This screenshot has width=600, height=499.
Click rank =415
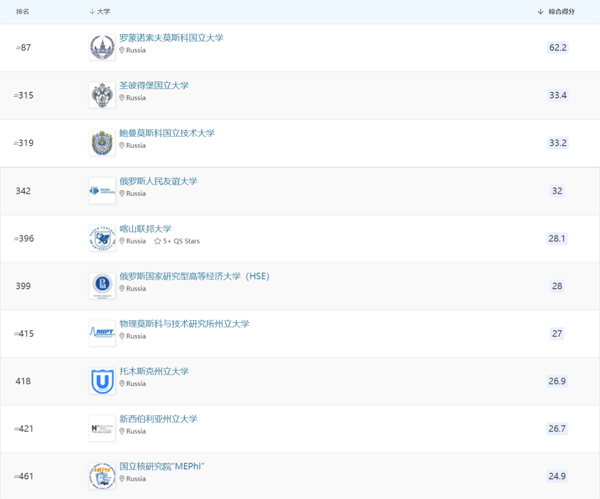24,334
